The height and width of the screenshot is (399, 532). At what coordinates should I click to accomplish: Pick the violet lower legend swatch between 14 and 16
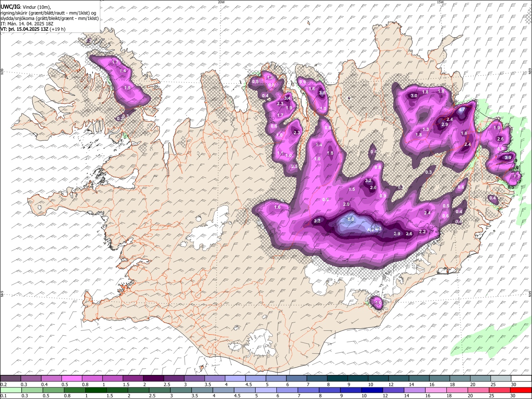[x=415, y=390]
